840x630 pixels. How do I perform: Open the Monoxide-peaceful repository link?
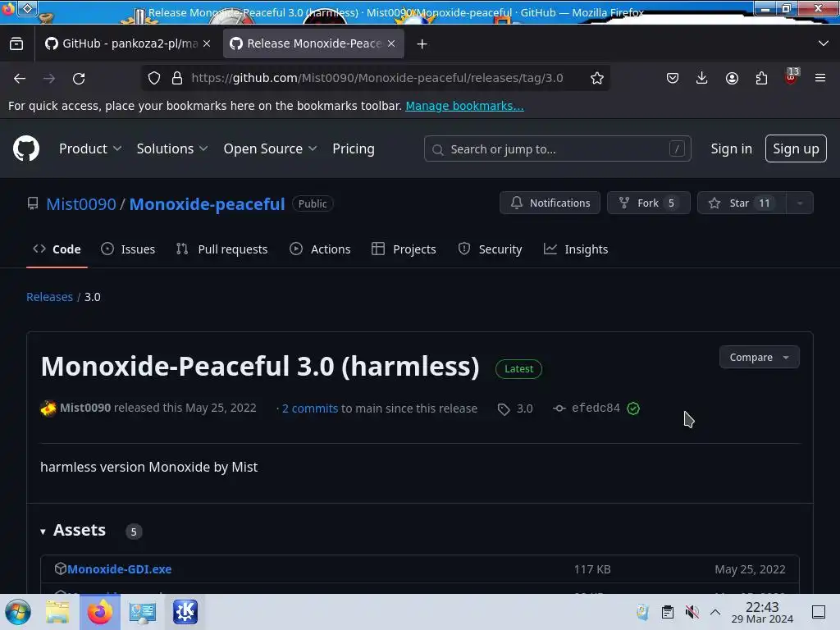(207, 204)
